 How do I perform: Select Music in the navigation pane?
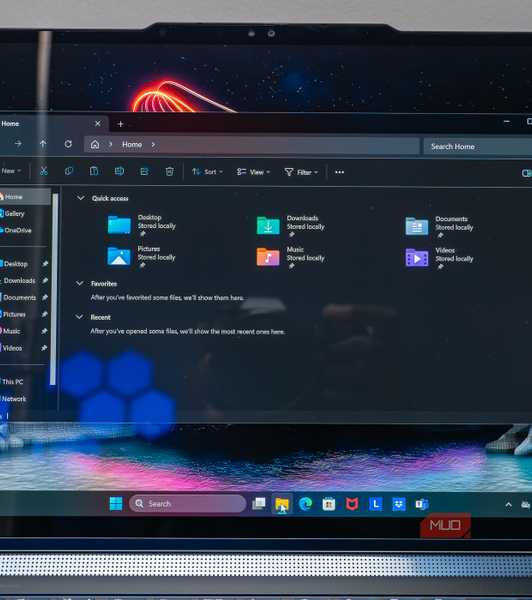pos(11,331)
